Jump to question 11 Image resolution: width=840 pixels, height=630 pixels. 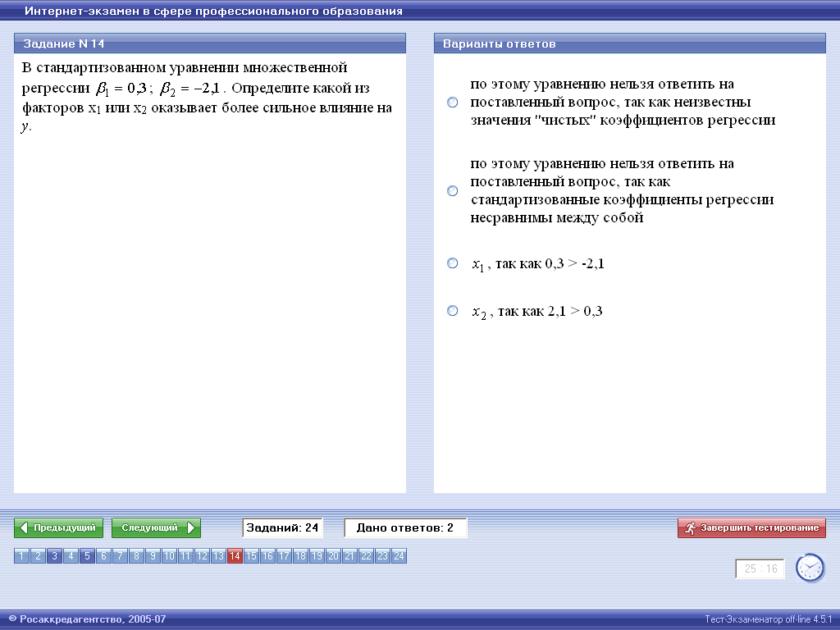pos(185,556)
